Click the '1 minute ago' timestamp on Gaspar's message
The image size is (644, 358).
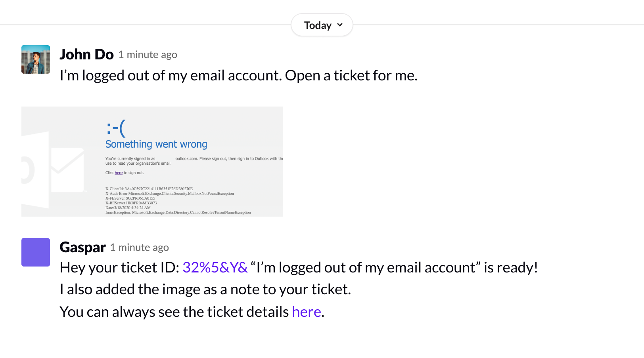pyautogui.click(x=139, y=248)
